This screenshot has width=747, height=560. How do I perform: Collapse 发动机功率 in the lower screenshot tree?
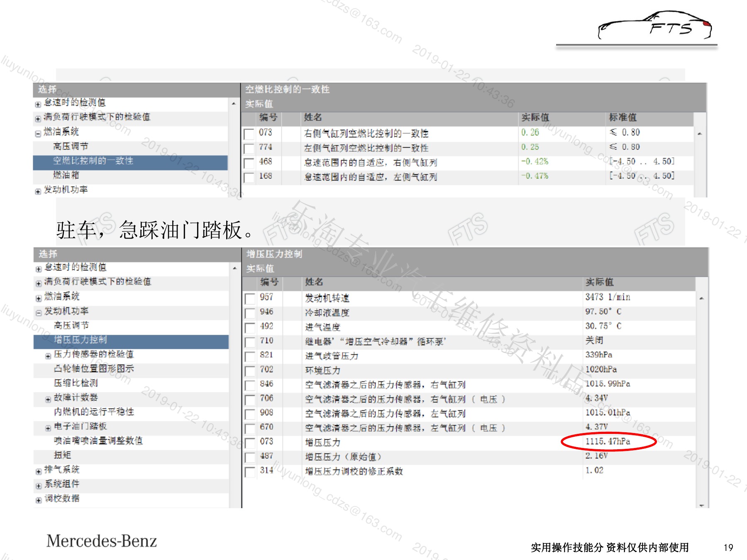39,313
